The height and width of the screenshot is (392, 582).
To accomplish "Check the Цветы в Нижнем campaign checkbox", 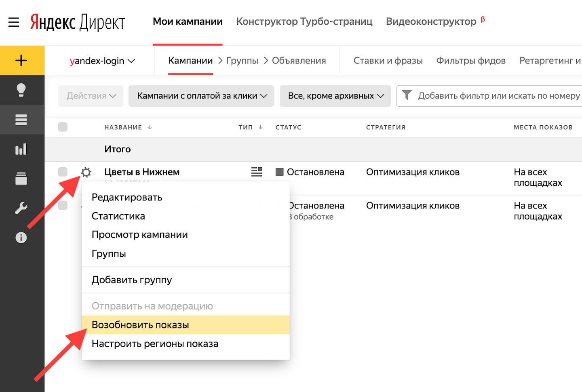I will click(x=63, y=172).
